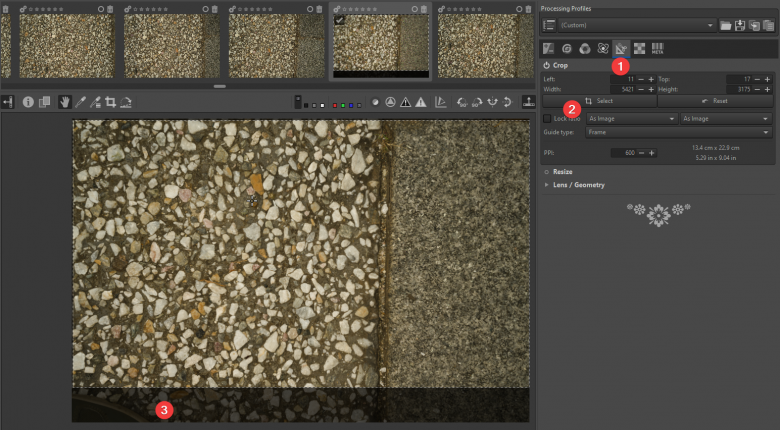The width and height of the screenshot is (780, 430).
Task: Open the Guide type Frame dropdown
Action: click(679, 132)
